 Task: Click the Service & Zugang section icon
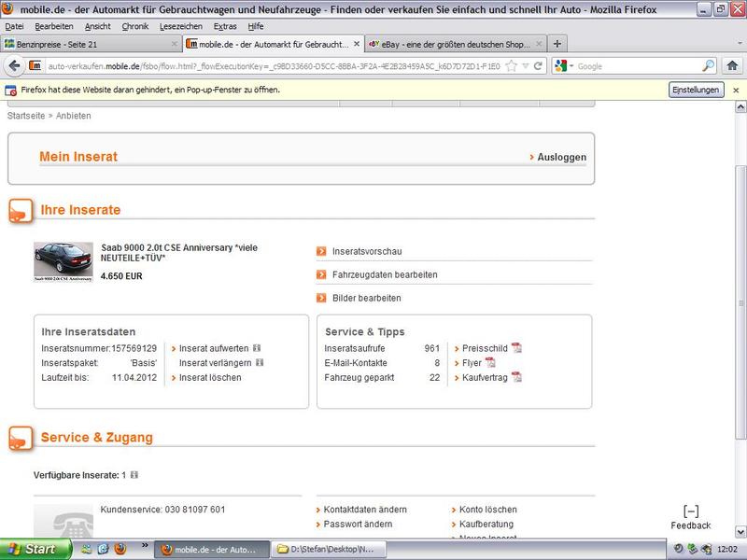point(21,438)
